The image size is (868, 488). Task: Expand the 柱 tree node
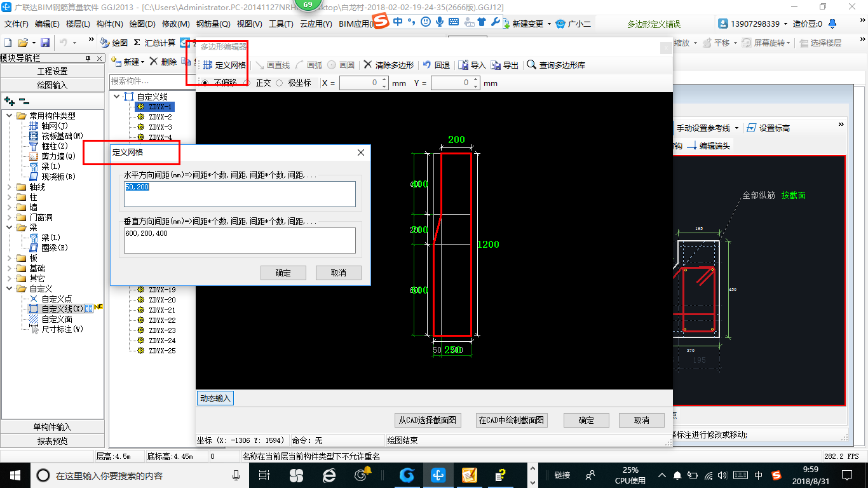point(10,197)
